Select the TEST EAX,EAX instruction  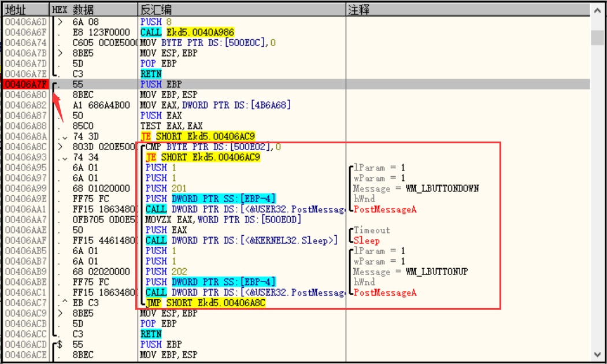pos(172,126)
